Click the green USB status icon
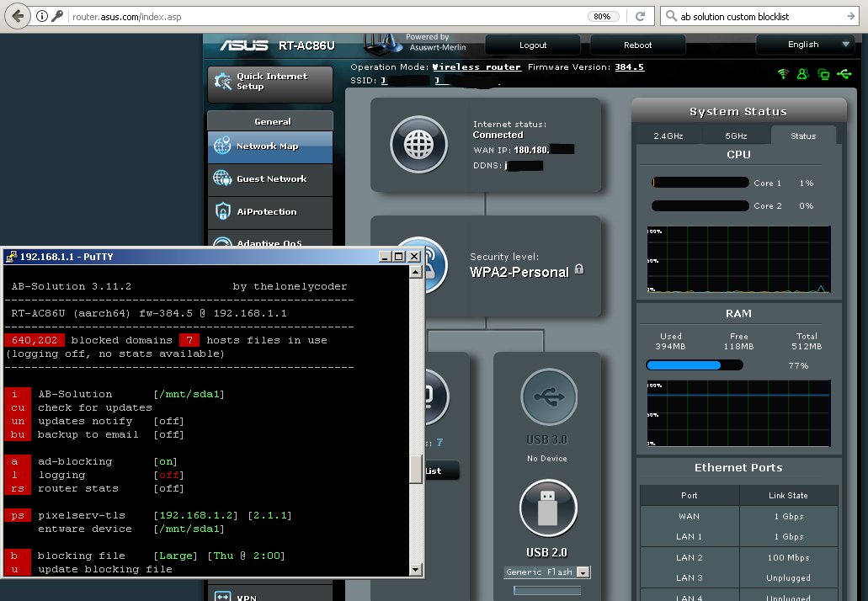Image resolution: width=868 pixels, height=601 pixels. point(844,73)
